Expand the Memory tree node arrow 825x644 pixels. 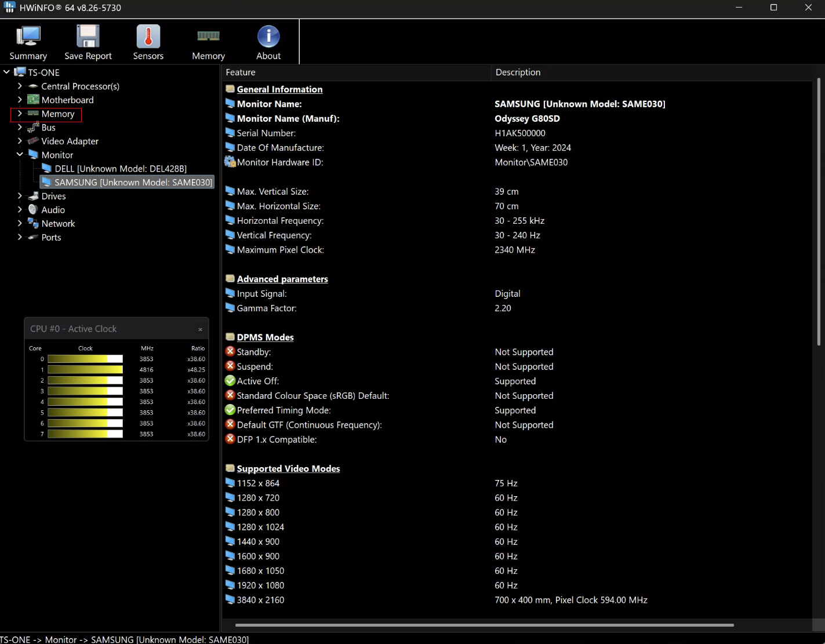[x=20, y=114]
